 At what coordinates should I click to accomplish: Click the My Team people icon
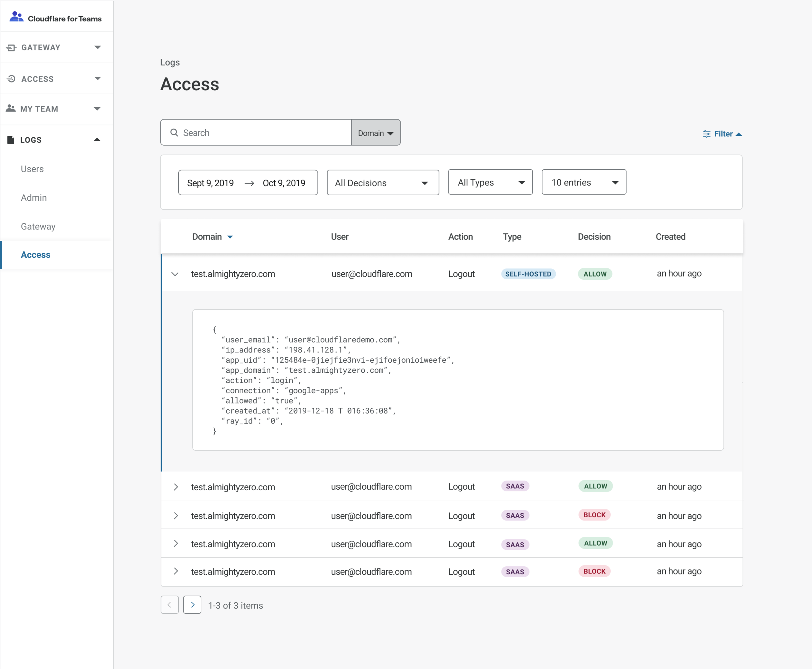coord(11,109)
